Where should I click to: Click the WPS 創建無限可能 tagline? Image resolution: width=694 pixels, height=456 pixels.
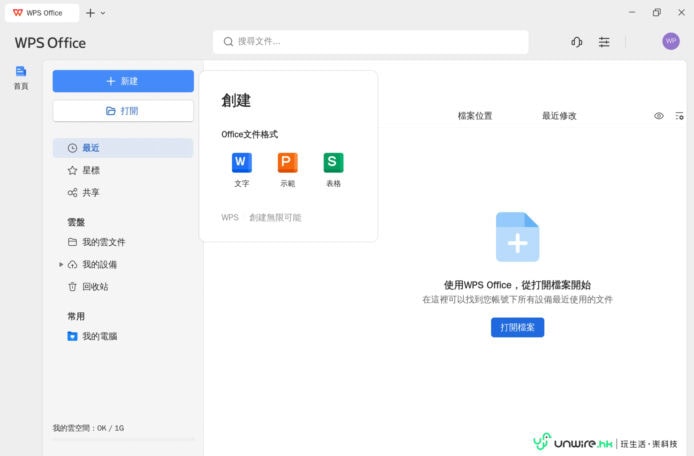[261, 217]
